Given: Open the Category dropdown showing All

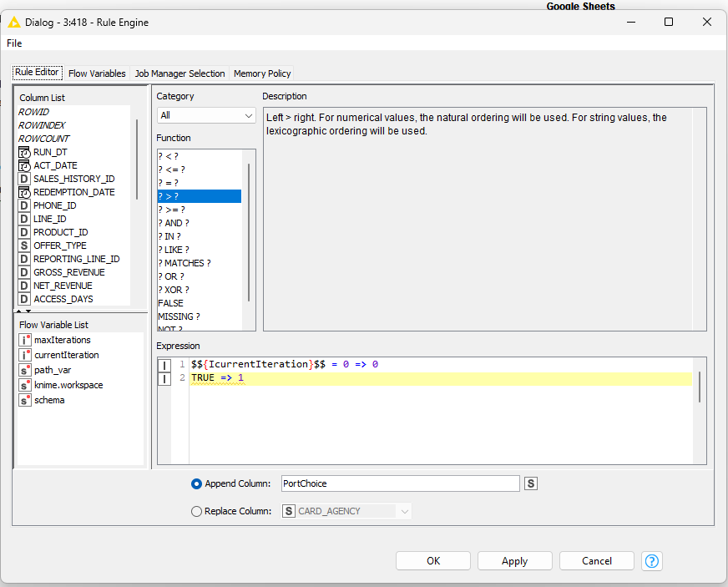Looking at the screenshot, I should [206, 115].
